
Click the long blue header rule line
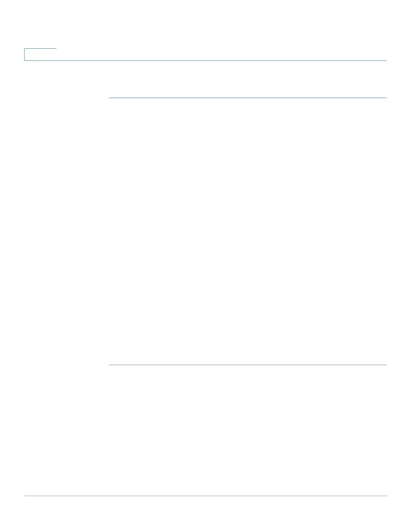click(205, 60)
